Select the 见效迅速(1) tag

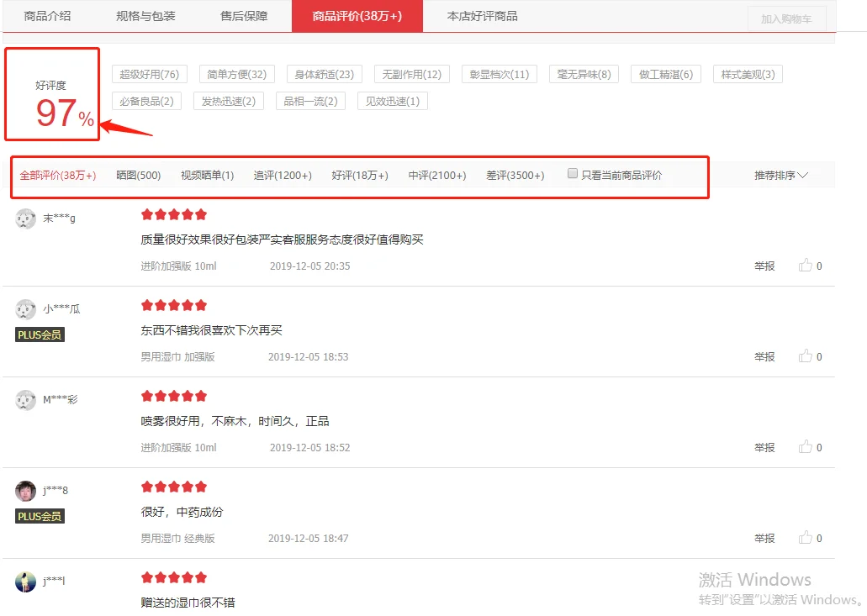point(393,101)
